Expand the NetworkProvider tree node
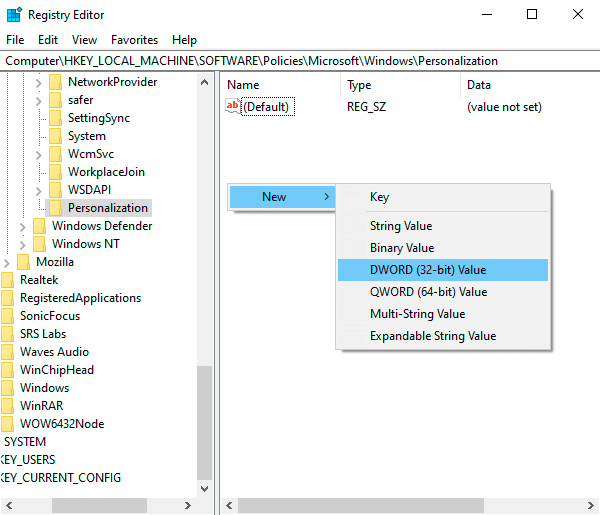The width and height of the screenshot is (600, 515). [38, 83]
